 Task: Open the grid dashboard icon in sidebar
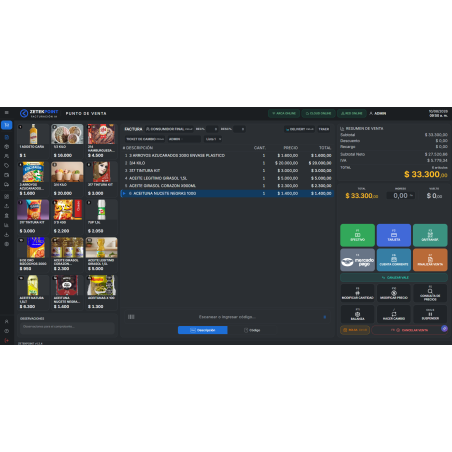(x=6, y=197)
